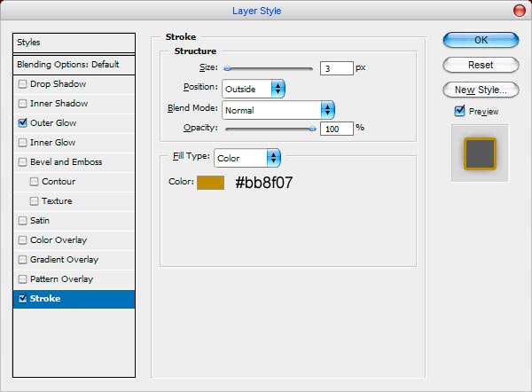Select the Stroke style label
The width and height of the screenshot is (532, 392).
coord(45,298)
